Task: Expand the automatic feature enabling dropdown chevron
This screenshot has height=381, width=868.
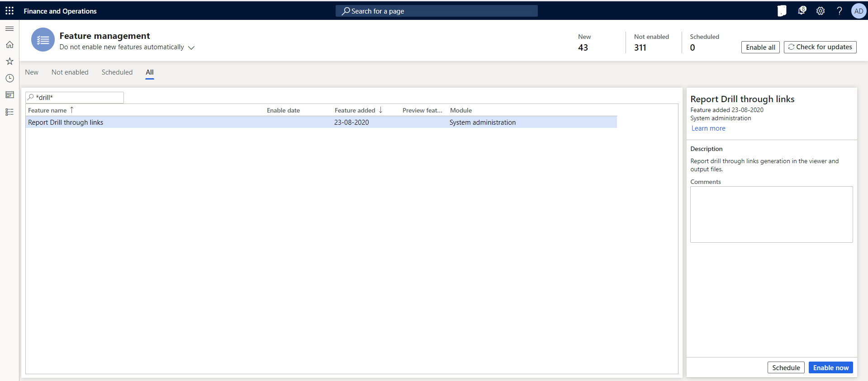Action: (x=191, y=47)
